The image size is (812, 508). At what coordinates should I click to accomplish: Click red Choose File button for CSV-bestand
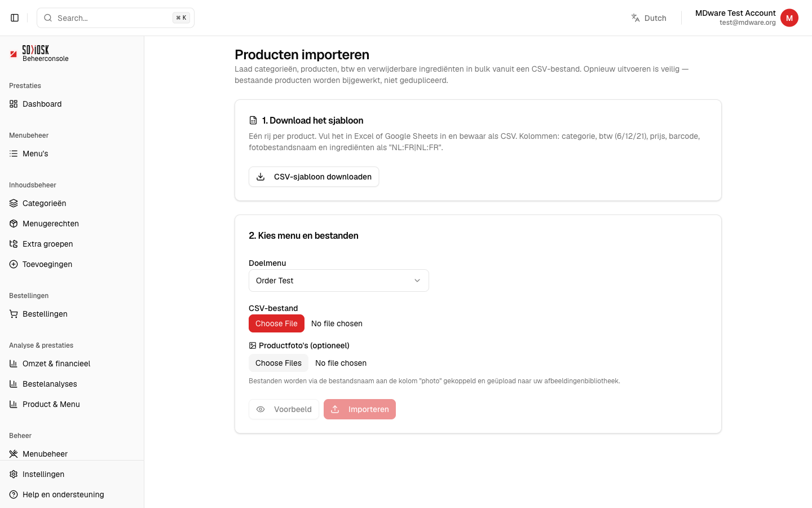pos(276,323)
